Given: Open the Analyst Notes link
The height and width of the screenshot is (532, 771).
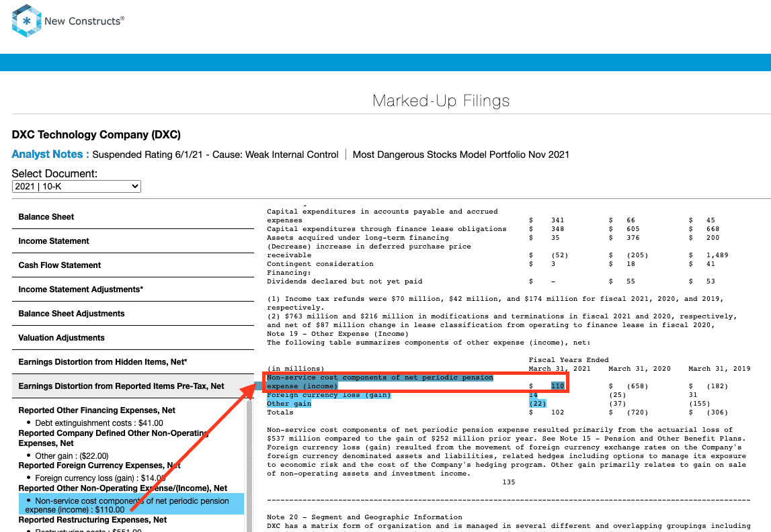Looking at the screenshot, I should tap(50, 154).
